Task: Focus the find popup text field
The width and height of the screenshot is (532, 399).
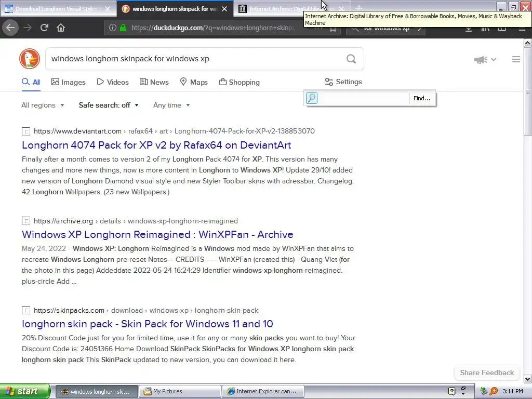Action: click(x=363, y=98)
